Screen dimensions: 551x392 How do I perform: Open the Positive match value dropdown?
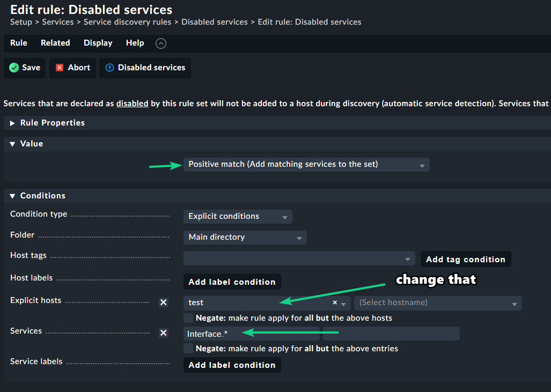point(306,165)
